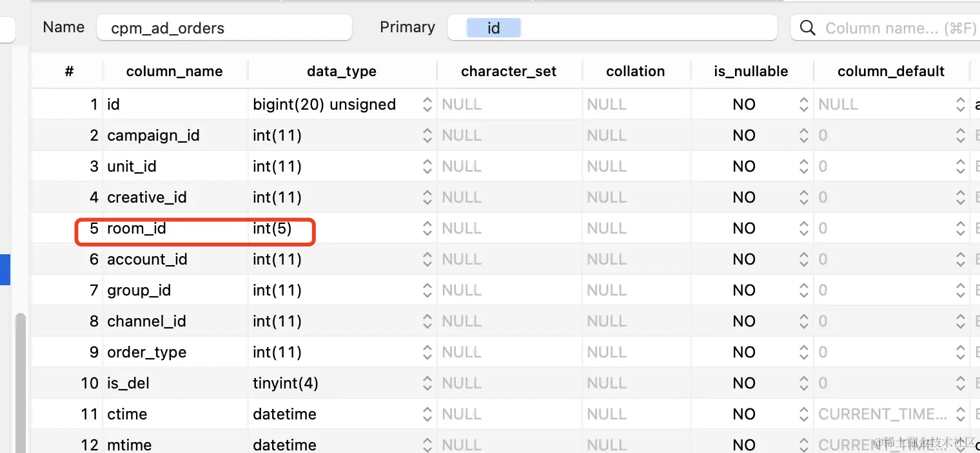The width and height of the screenshot is (980, 453).
Task: Open data_type dropdown for group_id row
Action: [x=427, y=290]
